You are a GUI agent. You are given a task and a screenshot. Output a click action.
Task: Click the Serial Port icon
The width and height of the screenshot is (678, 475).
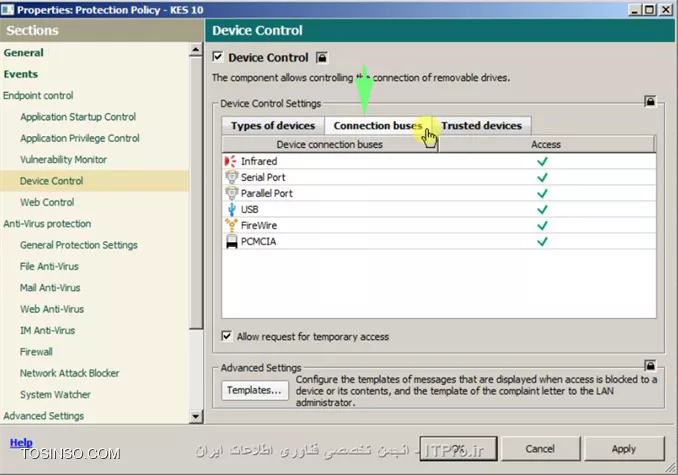[x=232, y=177]
